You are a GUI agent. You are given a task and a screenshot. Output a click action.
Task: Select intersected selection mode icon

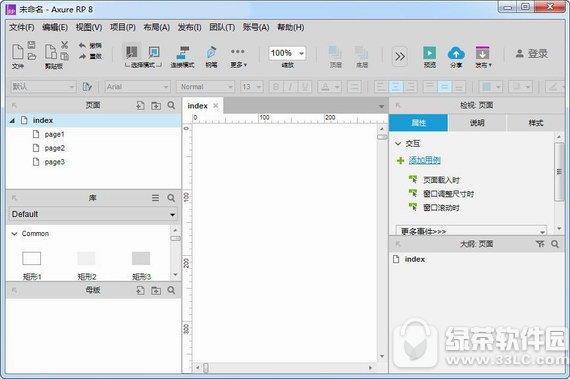coord(132,52)
